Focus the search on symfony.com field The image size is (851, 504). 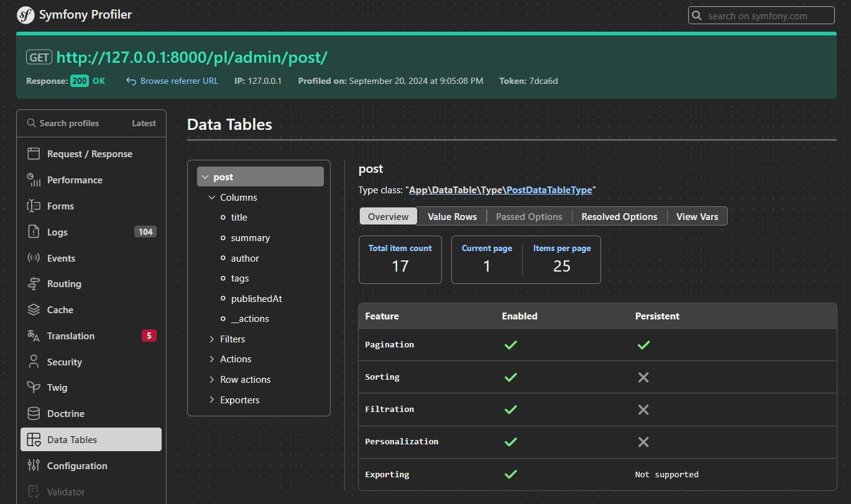(x=761, y=16)
